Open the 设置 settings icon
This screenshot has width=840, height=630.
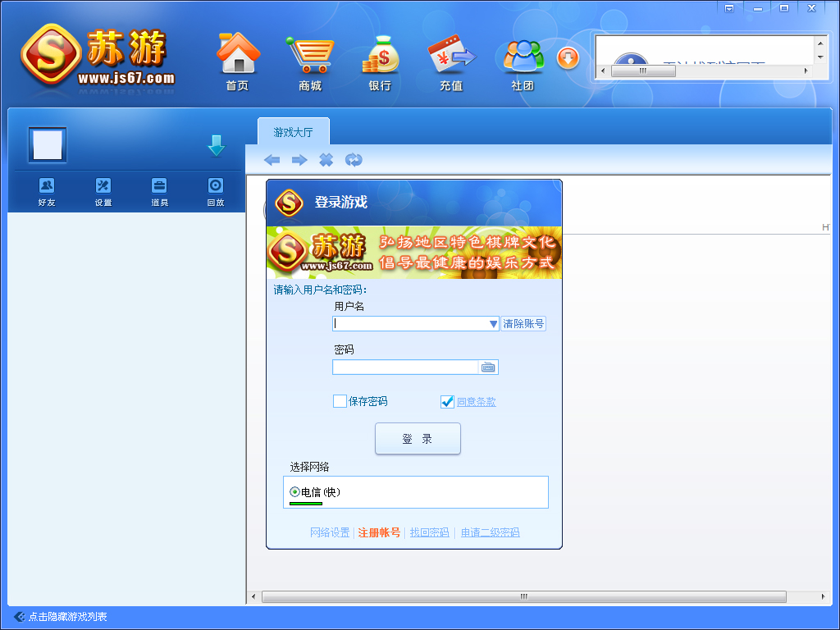(103, 186)
